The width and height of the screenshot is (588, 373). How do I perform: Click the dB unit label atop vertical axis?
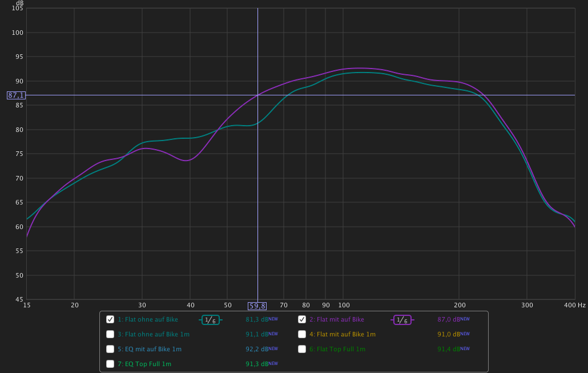click(x=19, y=3)
